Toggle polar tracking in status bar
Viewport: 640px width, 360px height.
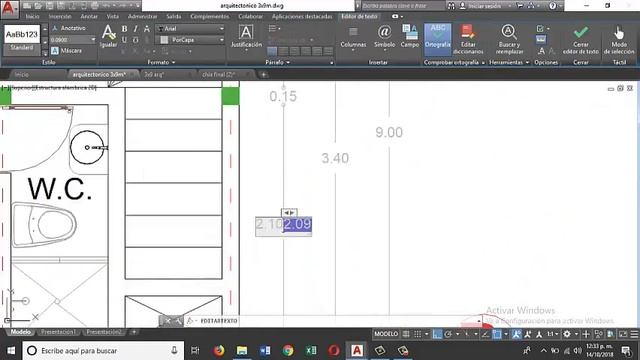448,334
